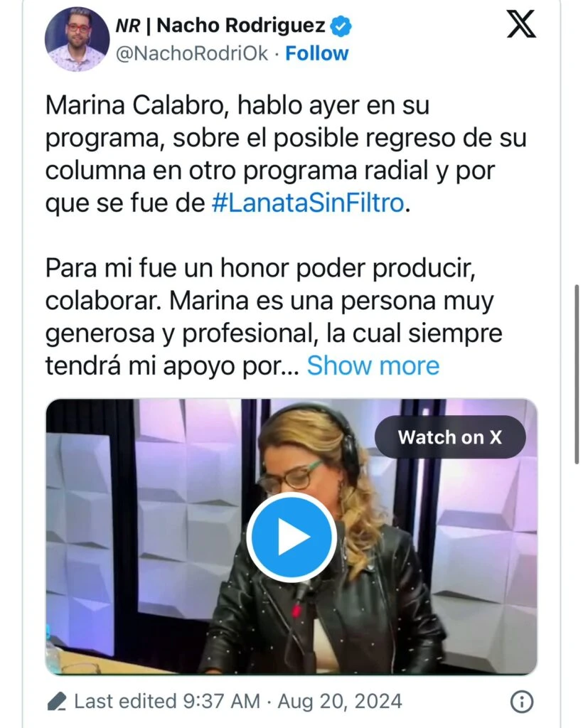Click the Nacho Rodriguez display name
583x728 pixels.
(x=241, y=26)
